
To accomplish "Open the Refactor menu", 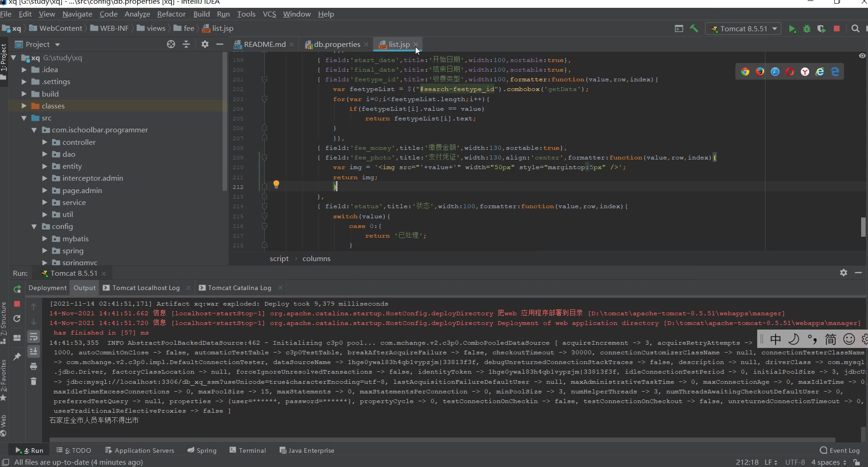I will click(171, 14).
